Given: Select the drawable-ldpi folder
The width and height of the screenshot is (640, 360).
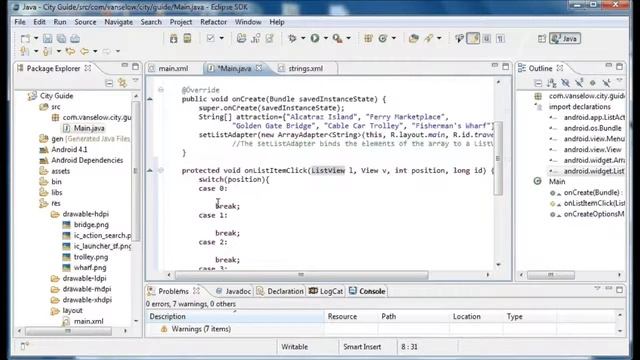Looking at the screenshot, I should coord(84,278).
